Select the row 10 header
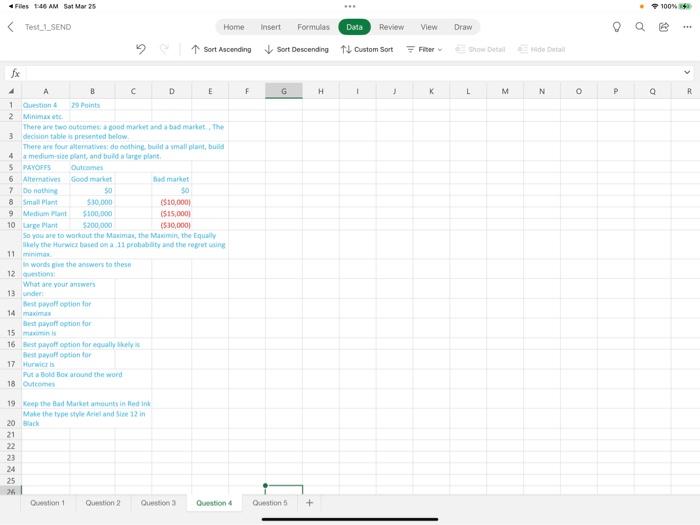Screen dimensions: 700x525 point(11,225)
